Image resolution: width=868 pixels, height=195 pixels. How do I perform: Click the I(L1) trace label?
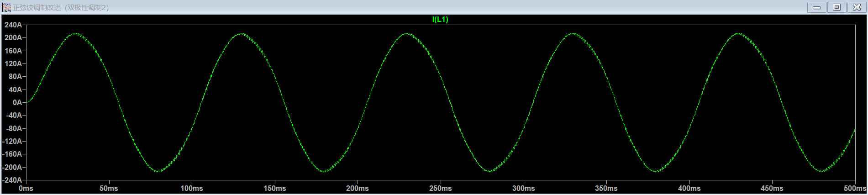click(x=440, y=19)
